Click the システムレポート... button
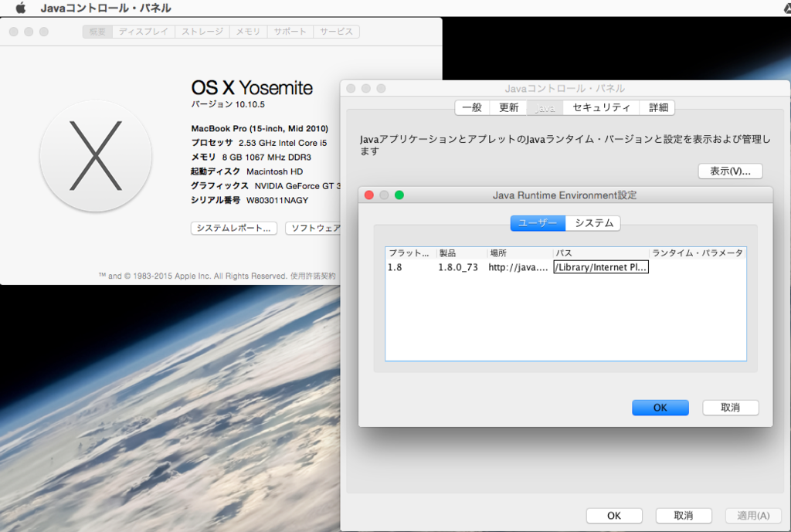The height and width of the screenshot is (532, 791). point(233,228)
